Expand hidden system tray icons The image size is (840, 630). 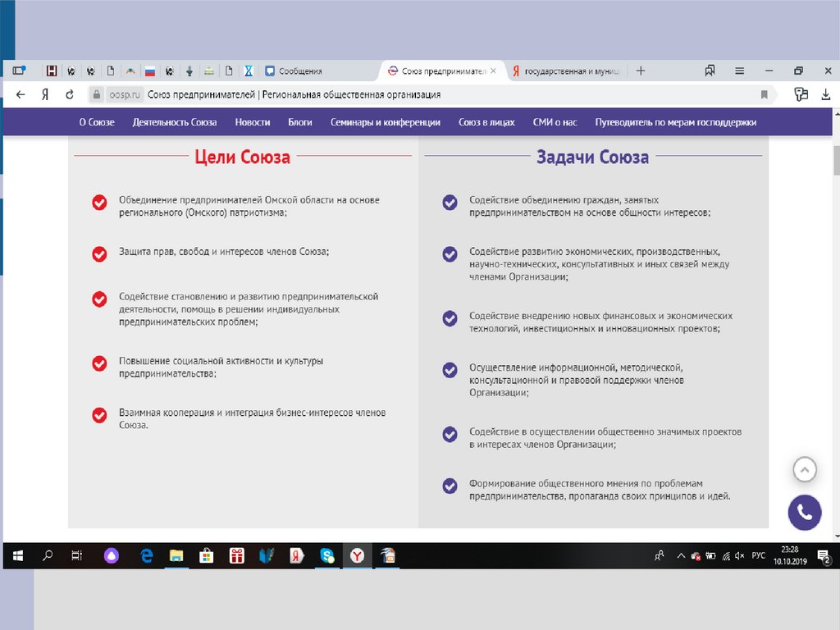coord(680,556)
